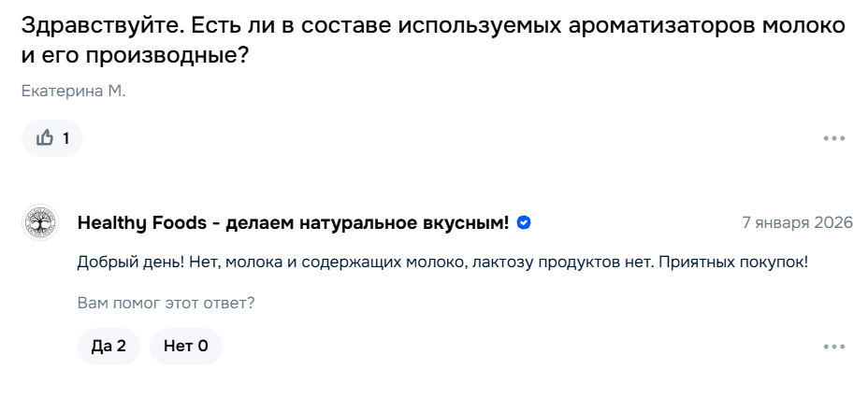Click the blue verified checkmark badge
The width and height of the screenshot is (868, 398).
click(525, 222)
